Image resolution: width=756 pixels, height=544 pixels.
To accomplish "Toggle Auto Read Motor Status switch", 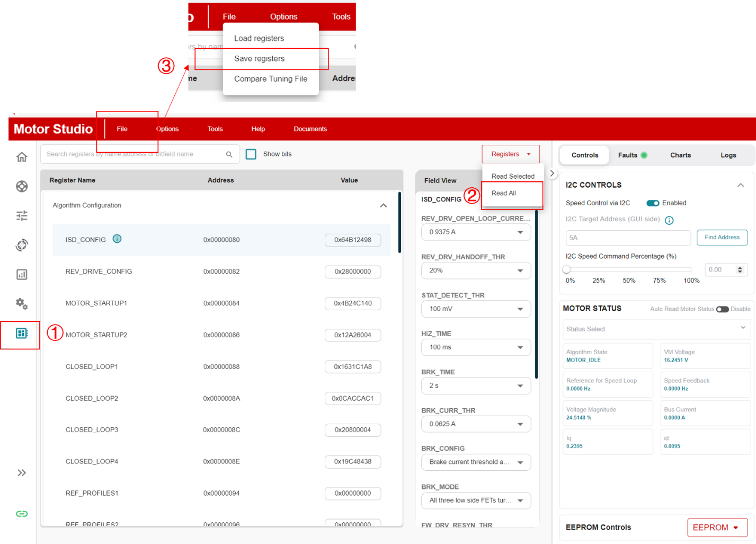I will coord(722,309).
